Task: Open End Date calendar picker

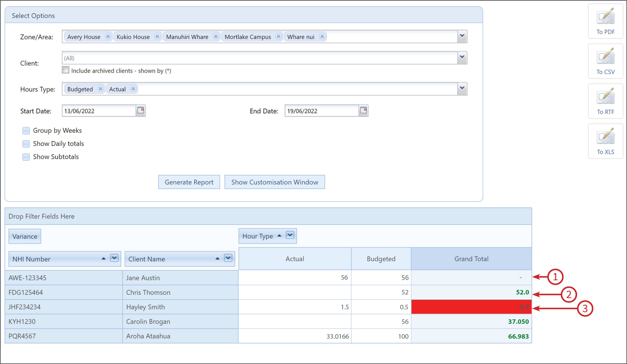Action: pyautogui.click(x=364, y=110)
